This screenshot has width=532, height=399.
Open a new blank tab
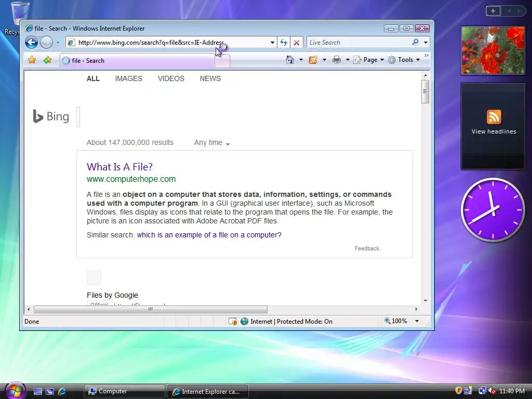click(x=222, y=61)
